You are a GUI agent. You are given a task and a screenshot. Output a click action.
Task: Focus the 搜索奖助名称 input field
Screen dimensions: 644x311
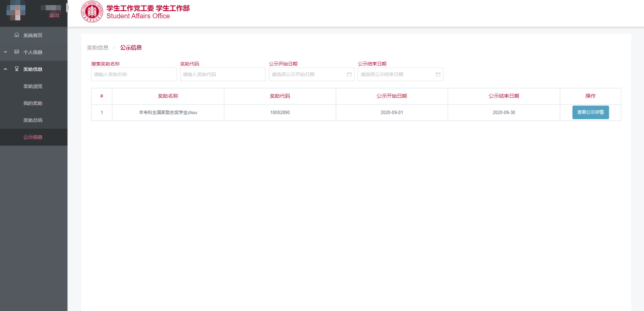click(134, 74)
